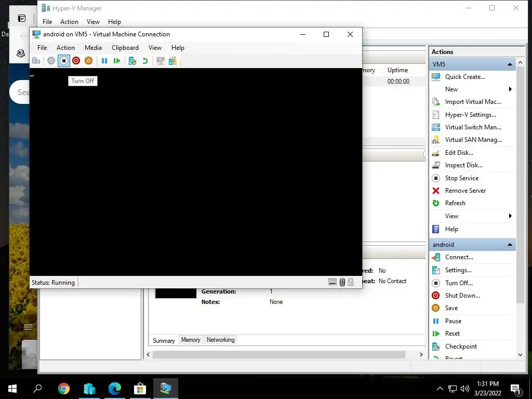Pause the VM using the toolbar icon

tap(104, 61)
